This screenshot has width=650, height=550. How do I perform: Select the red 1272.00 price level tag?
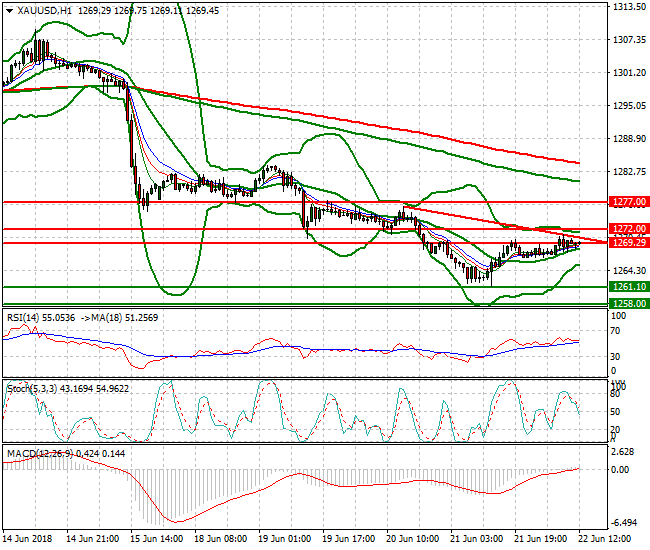[628, 229]
